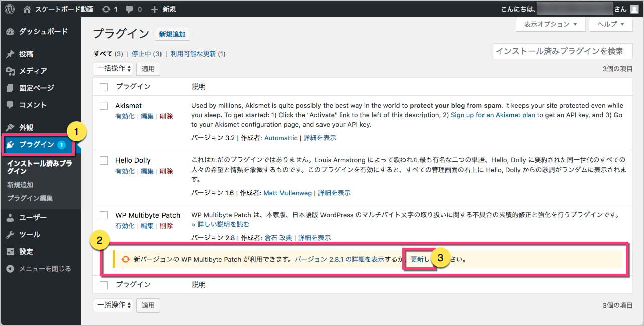Activate Hello Dolly via 有効化 link

125,171
